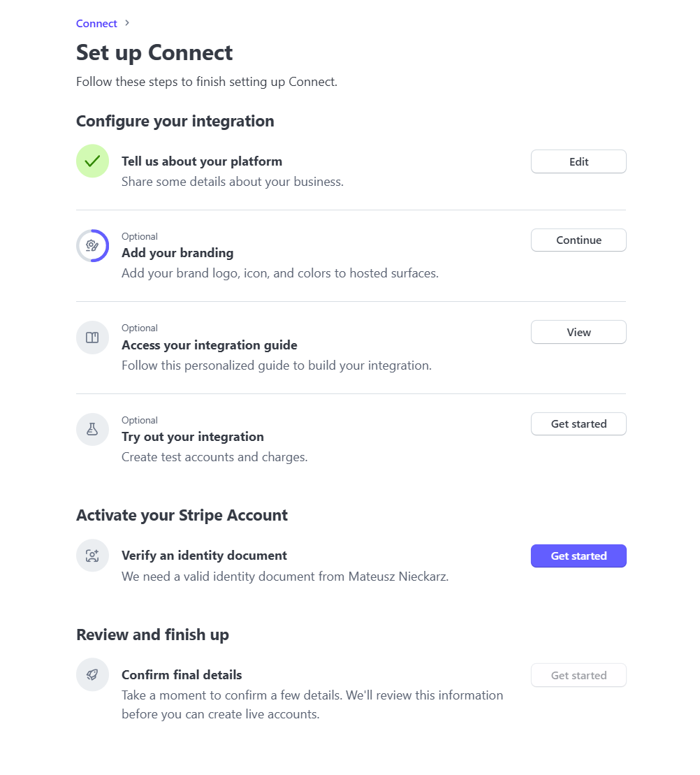Click the chevron next to Connect breadcrumb
Viewport: 700px width, 775px height.
pyautogui.click(x=127, y=23)
